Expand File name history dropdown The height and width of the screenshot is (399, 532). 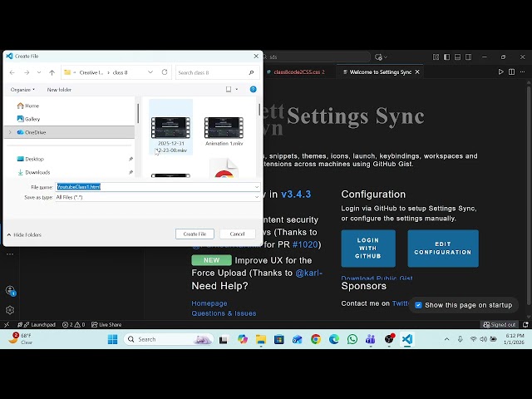pyautogui.click(x=257, y=187)
